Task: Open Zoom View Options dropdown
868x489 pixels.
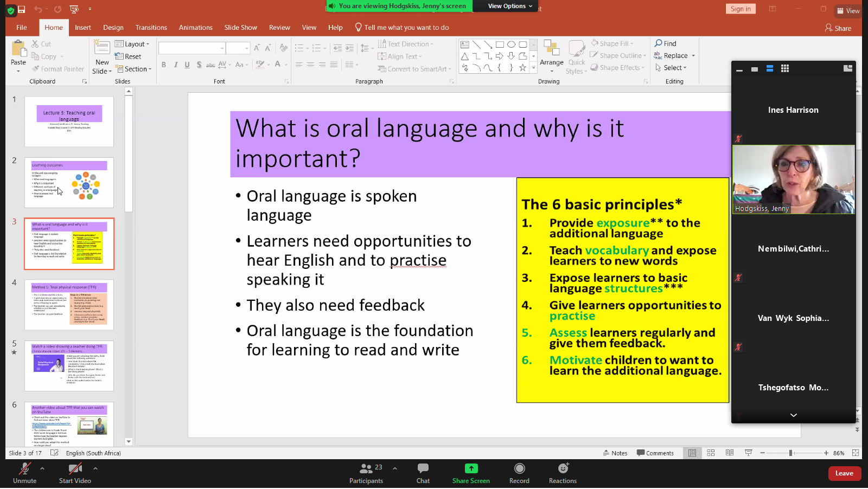Action: click(x=510, y=6)
